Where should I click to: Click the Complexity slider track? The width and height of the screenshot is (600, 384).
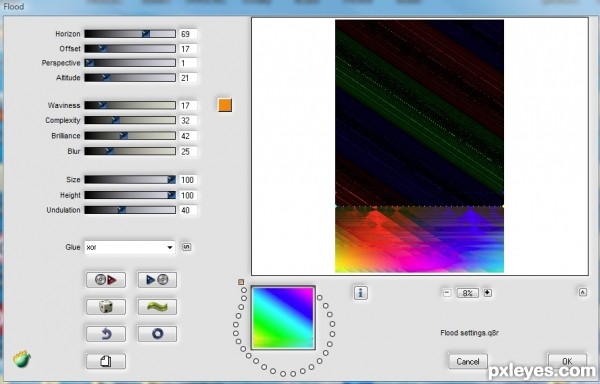coord(130,120)
